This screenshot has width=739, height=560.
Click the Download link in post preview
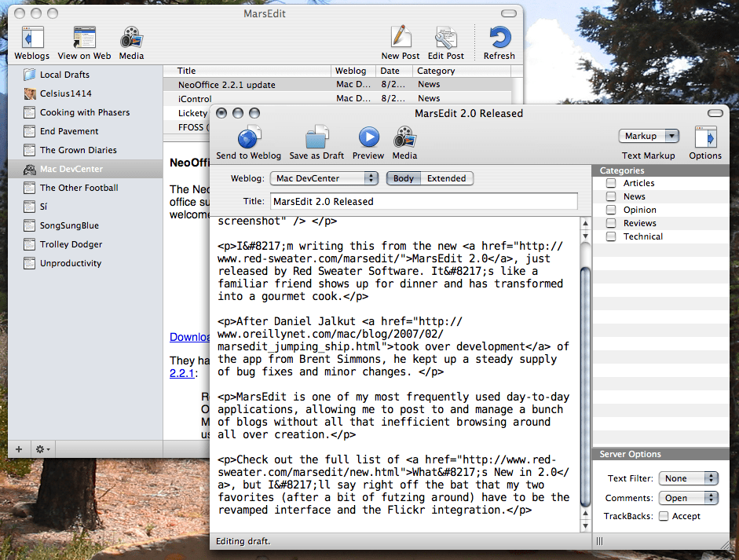(x=189, y=337)
